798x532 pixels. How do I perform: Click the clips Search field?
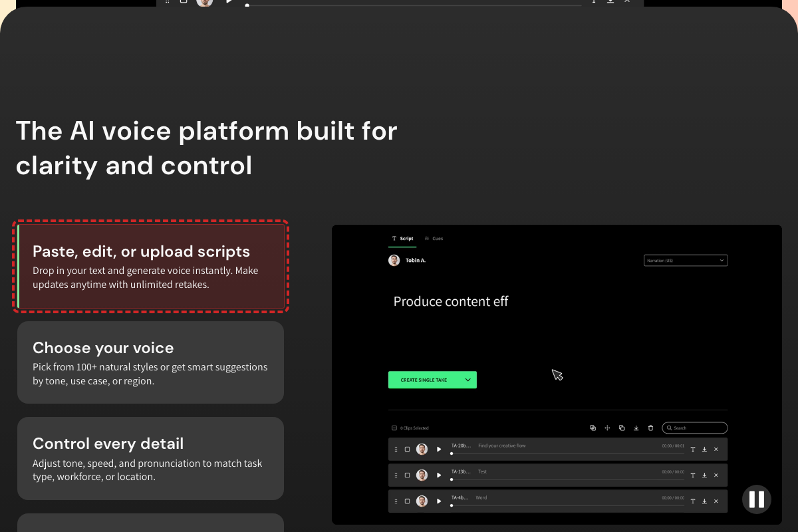(695, 428)
